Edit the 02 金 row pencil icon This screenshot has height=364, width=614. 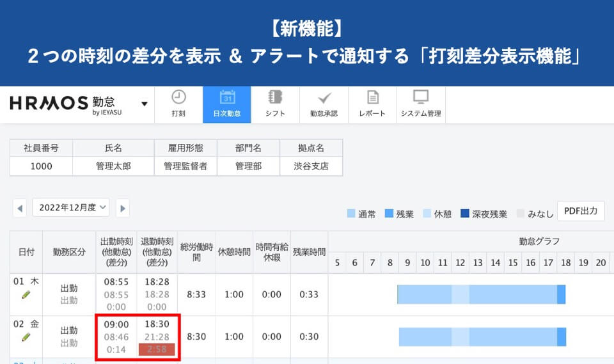point(26,337)
